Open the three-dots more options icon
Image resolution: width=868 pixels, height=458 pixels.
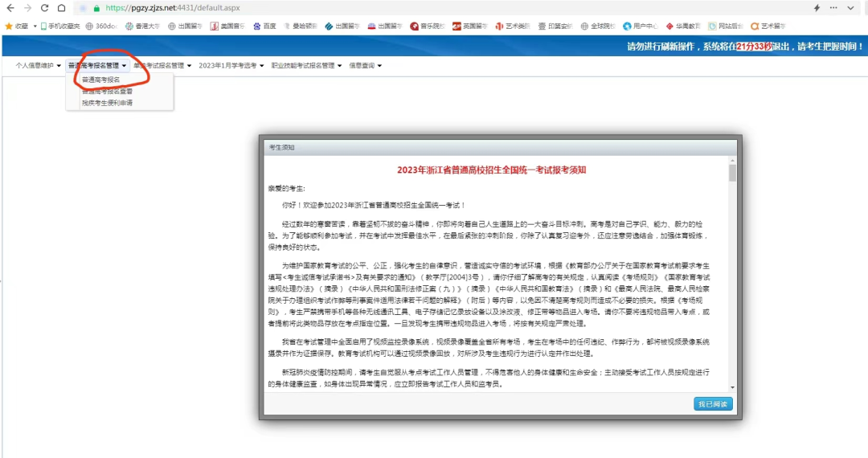(x=833, y=8)
